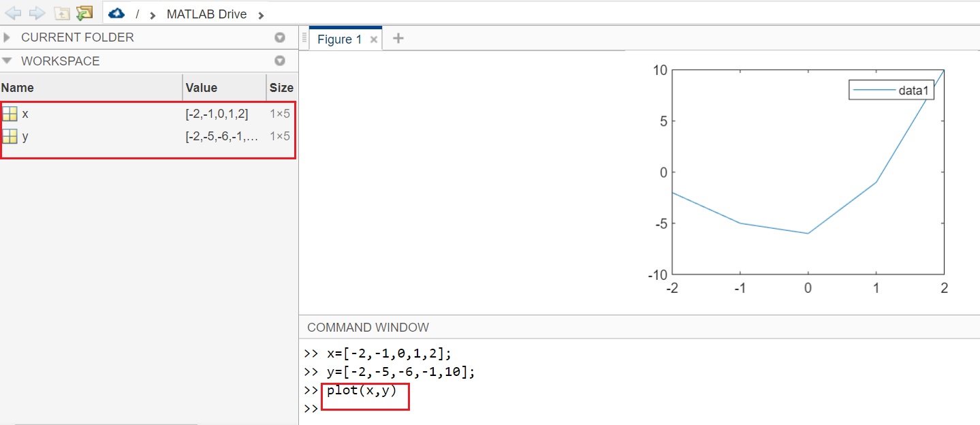Open the breadcrumb chevron after MATLAB Drive
Viewport: 980px width, 425px height.
click(x=261, y=13)
